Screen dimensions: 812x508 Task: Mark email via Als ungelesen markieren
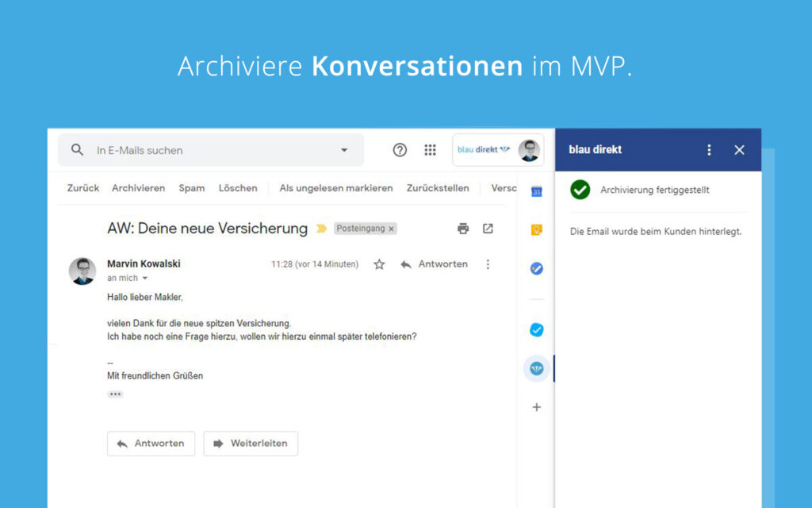336,188
